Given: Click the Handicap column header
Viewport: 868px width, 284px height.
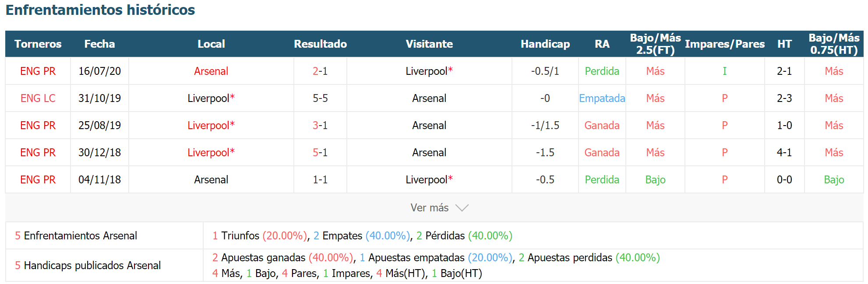Looking at the screenshot, I should (x=545, y=44).
